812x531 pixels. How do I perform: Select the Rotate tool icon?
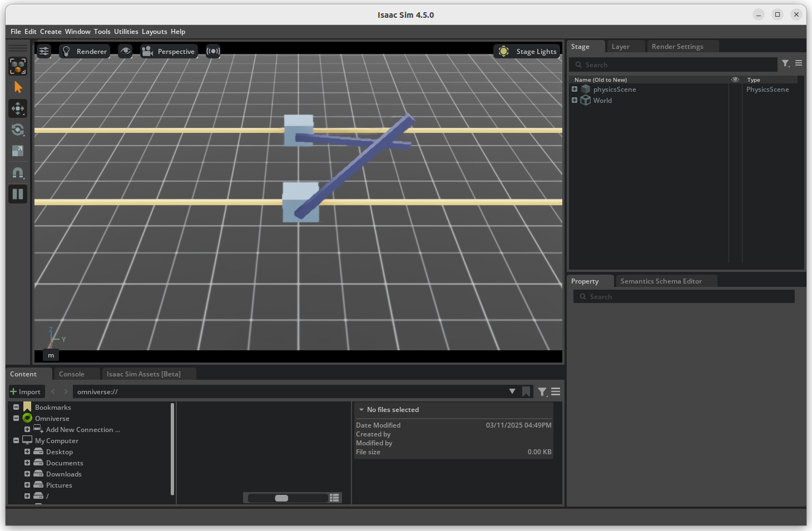pos(18,130)
